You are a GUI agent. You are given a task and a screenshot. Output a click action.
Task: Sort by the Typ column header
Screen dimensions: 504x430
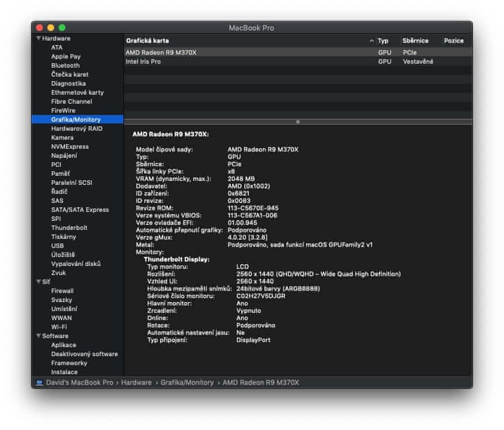click(x=383, y=41)
